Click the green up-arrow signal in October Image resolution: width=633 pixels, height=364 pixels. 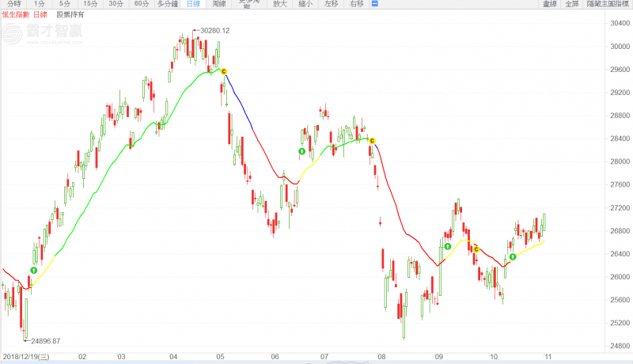[513, 256]
